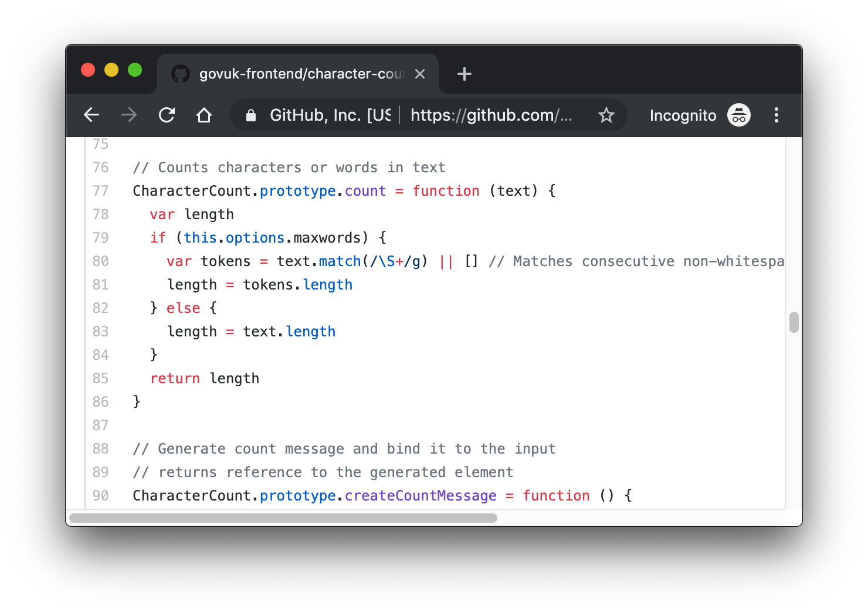The width and height of the screenshot is (868, 613).
Task: Click the 'if' keyword on line 79
Action: 158,238
